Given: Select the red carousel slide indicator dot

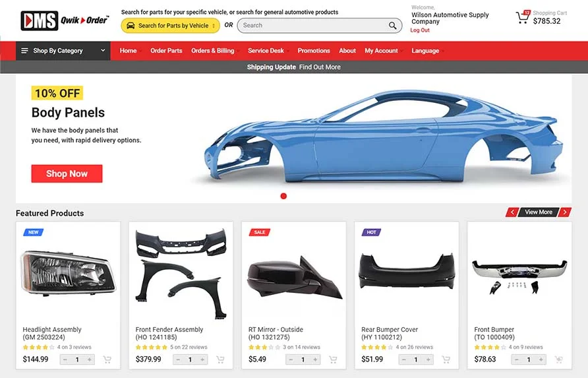Looking at the screenshot, I should 283,196.
